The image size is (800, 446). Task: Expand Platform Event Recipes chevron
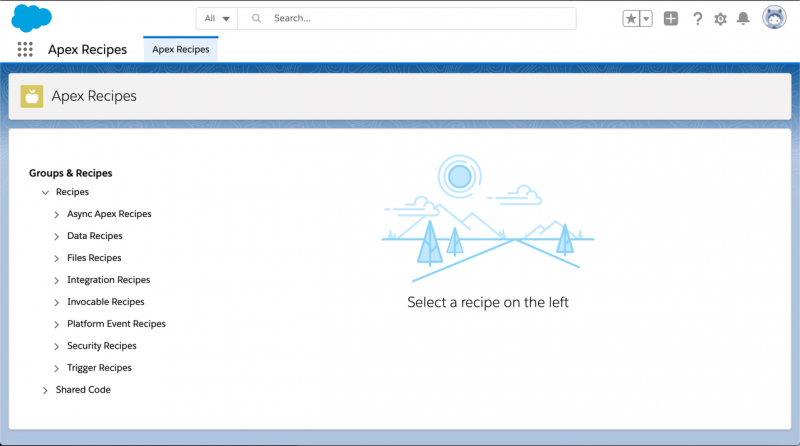pyautogui.click(x=57, y=324)
